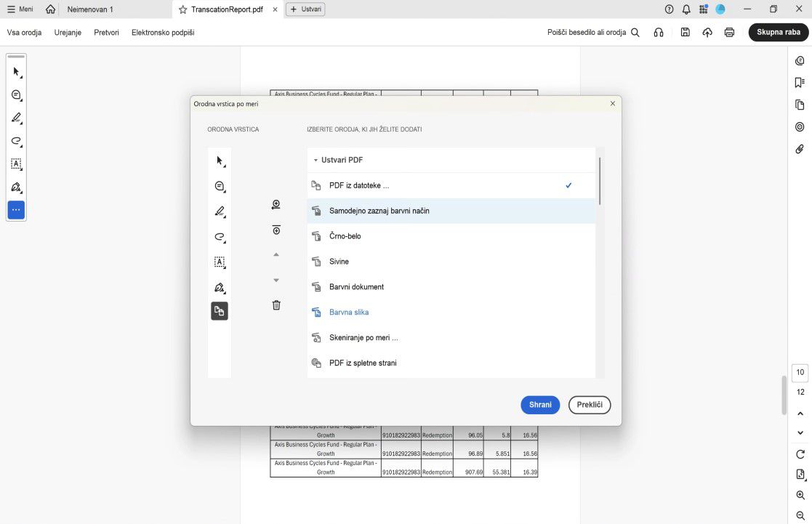Click the save diskette icon in top bar
This screenshot has height=524, width=812.
(685, 32)
